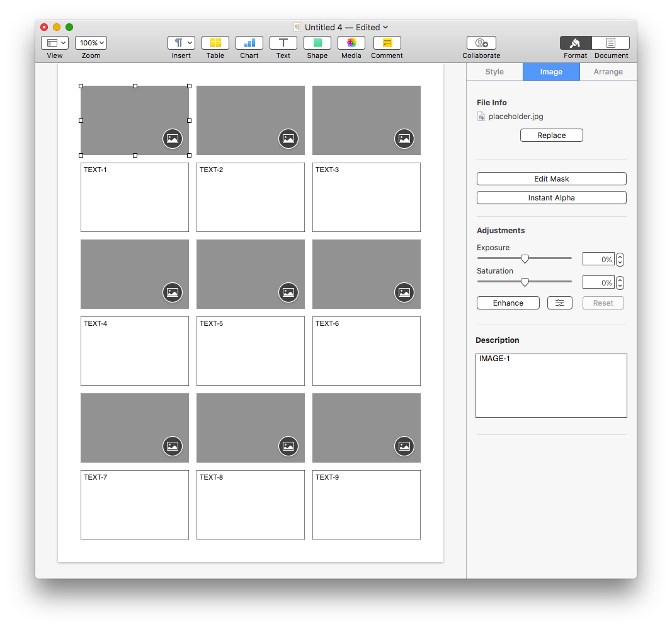Open the Shape picker
Screen dimensions: 672x629
pos(317,43)
